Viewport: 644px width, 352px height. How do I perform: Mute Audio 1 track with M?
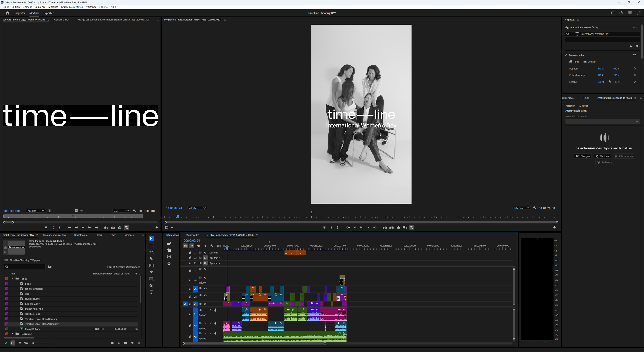[205, 310]
